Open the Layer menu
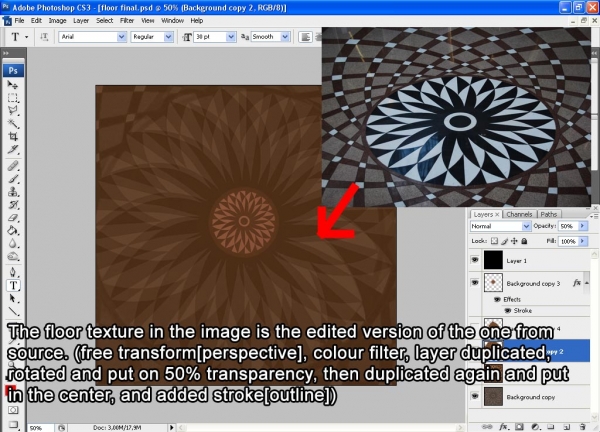 pyautogui.click(x=81, y=21)
